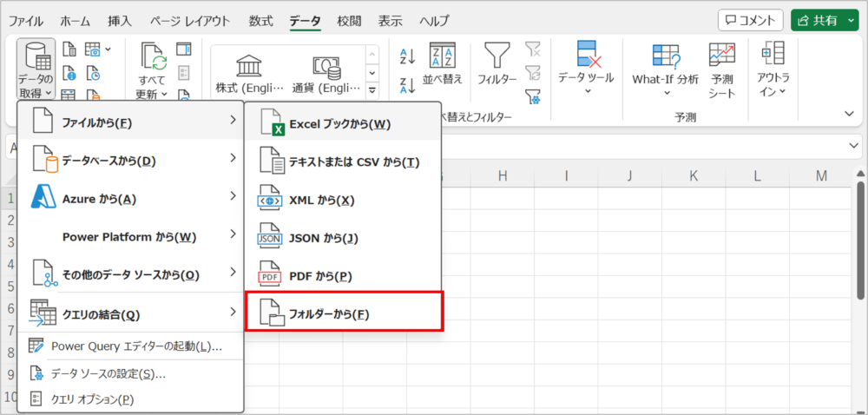The height and width of the screenshot is (415, 868).
Task: Select column header M
Action: tap(822, 175)
